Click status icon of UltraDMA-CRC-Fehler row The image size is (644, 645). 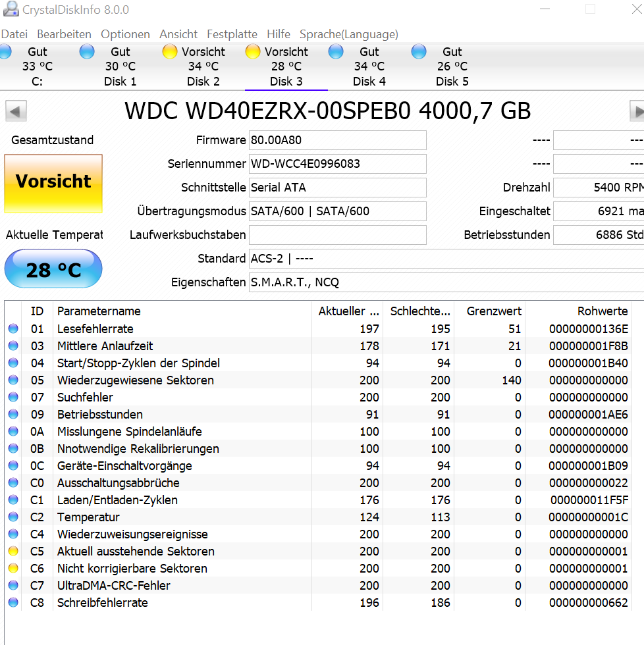tap(13, 585)
